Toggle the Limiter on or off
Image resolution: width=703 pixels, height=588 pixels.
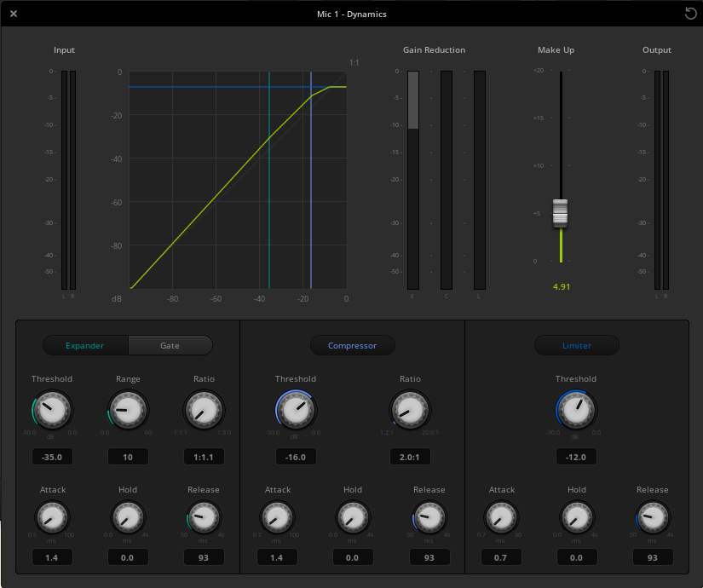(577, 345)
